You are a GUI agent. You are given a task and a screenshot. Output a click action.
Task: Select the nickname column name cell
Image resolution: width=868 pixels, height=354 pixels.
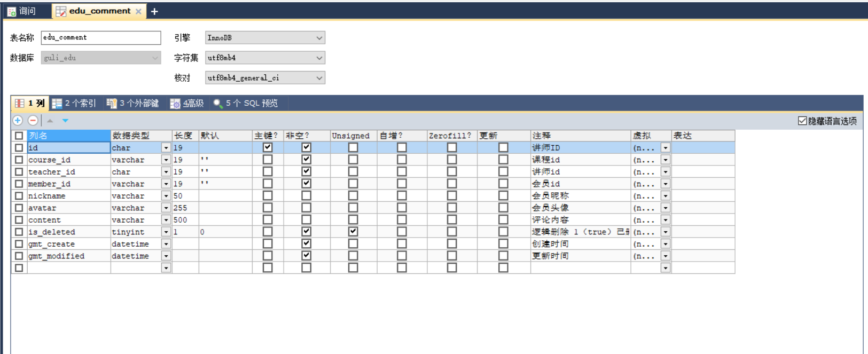(x=68, y=196)
